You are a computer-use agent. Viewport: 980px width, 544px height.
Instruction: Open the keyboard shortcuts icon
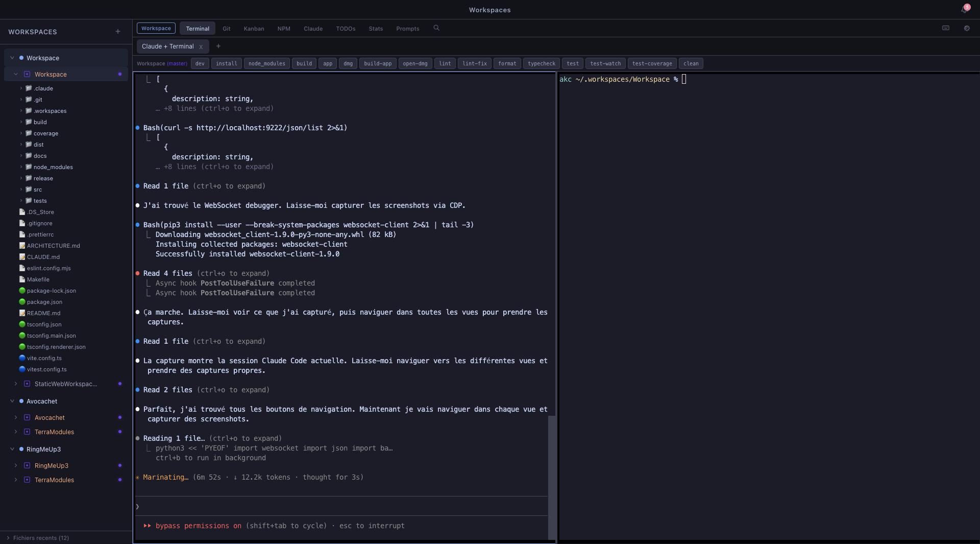946,28
